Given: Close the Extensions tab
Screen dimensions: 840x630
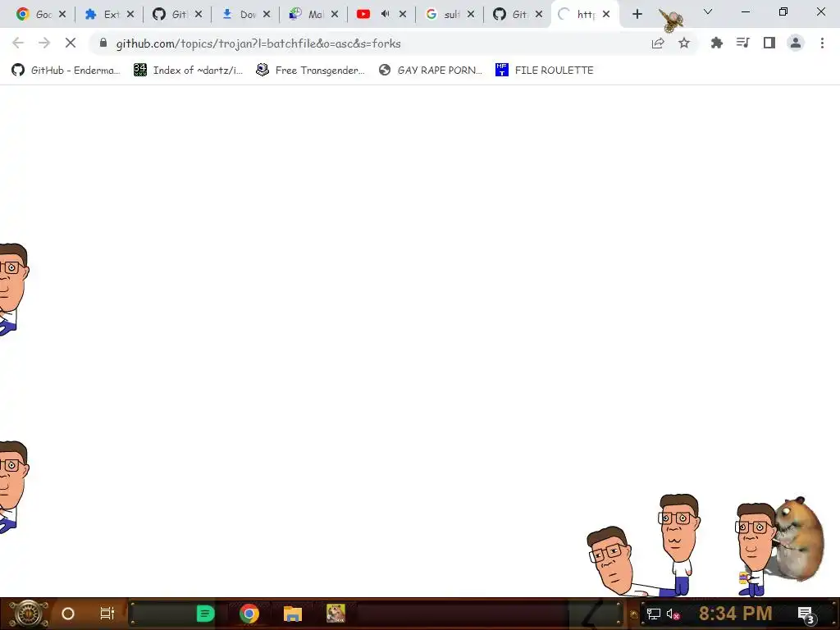Looking at the screenshot, I should pyautogui.click(x=130, y=15).
